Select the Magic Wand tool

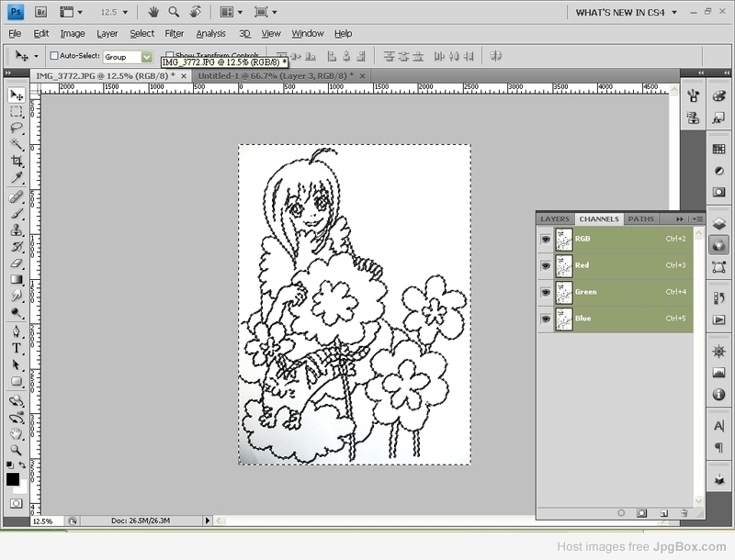[x=17, y=144]
